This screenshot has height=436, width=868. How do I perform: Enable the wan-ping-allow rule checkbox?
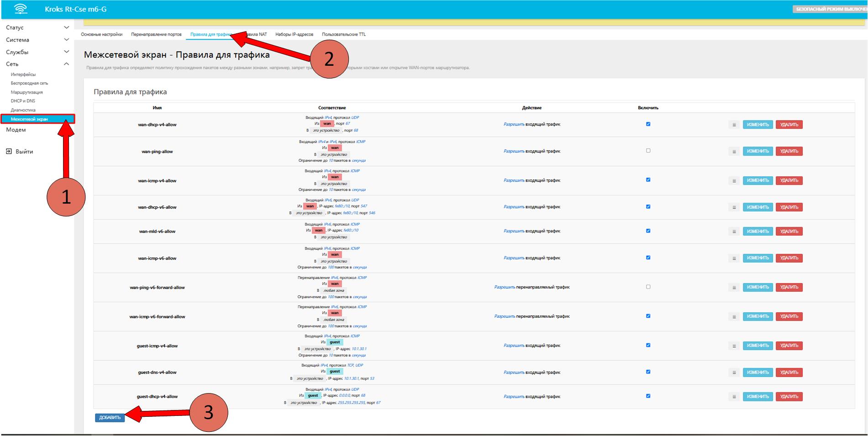[x=648, y=151]
